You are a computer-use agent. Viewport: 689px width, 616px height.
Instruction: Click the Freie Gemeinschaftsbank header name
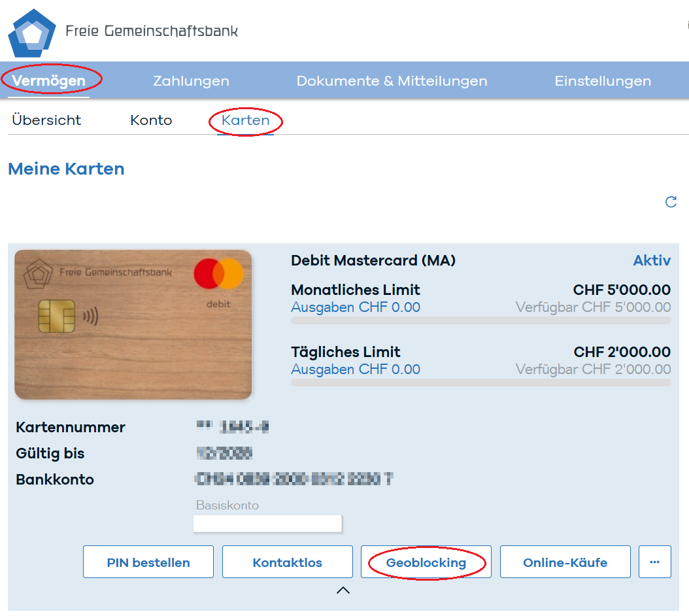tap(152, 31)
